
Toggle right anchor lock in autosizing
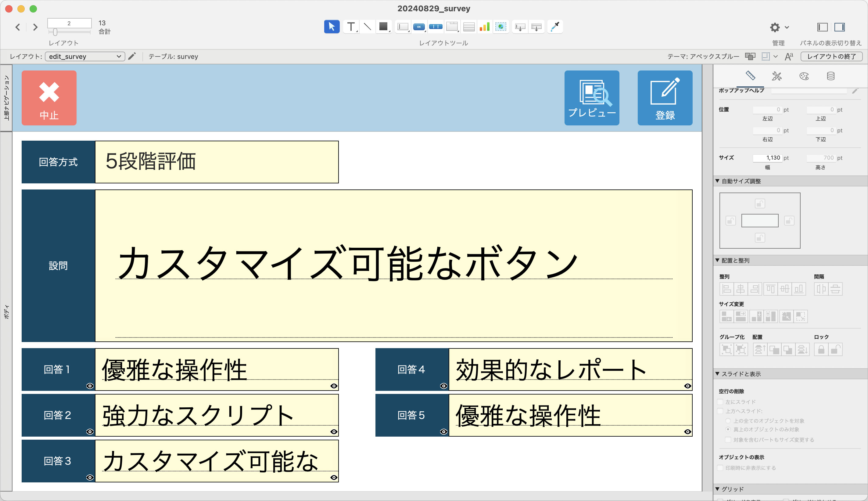[x=789, y=221]
